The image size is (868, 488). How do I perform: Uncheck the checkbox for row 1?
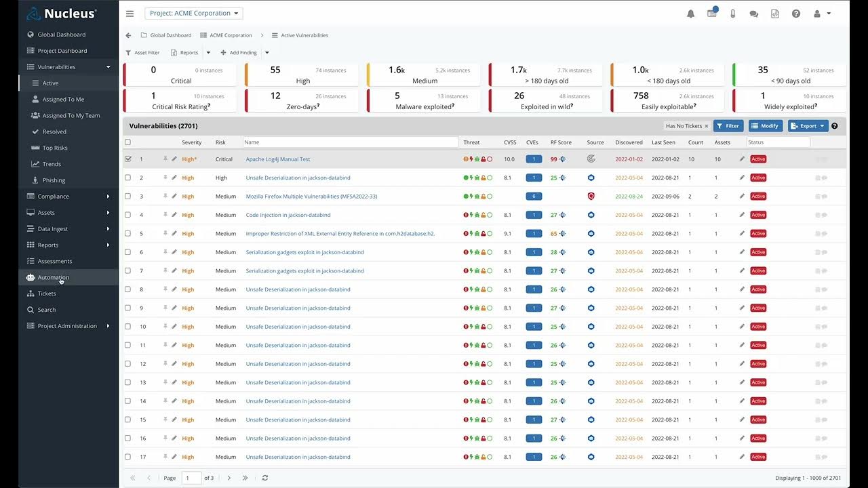(127, 159)
